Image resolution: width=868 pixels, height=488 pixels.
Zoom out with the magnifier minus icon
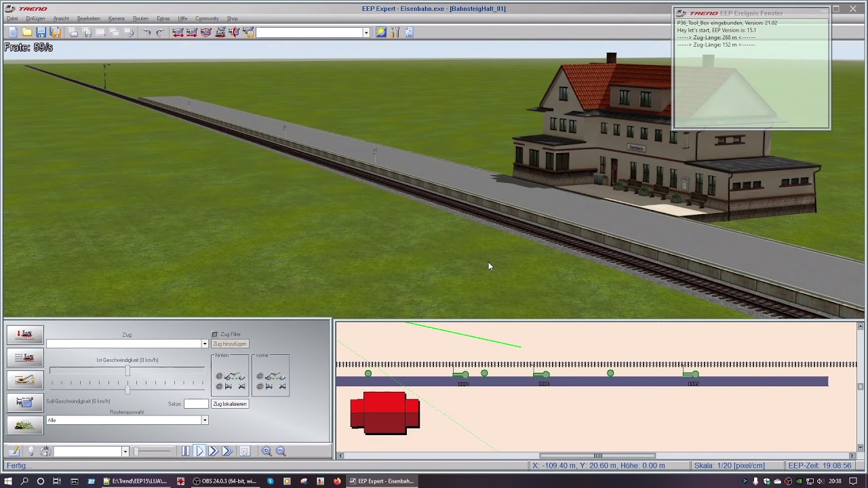[281, 451]
